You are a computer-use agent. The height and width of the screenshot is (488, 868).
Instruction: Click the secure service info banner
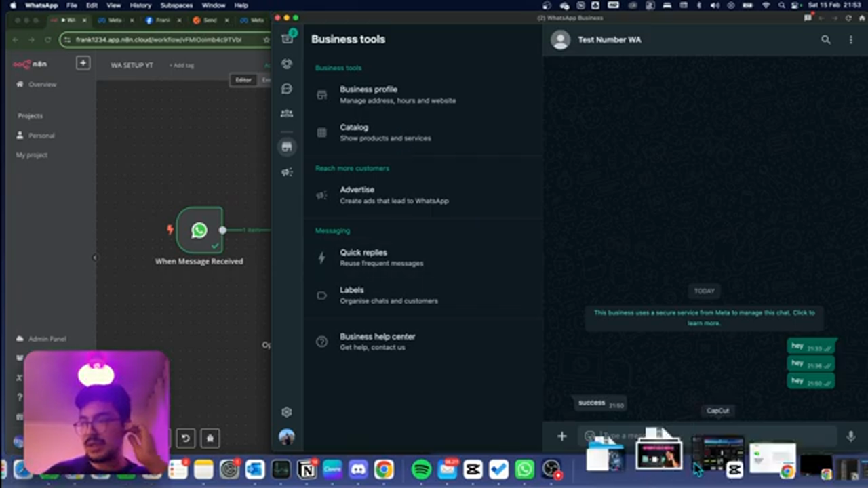704,318
